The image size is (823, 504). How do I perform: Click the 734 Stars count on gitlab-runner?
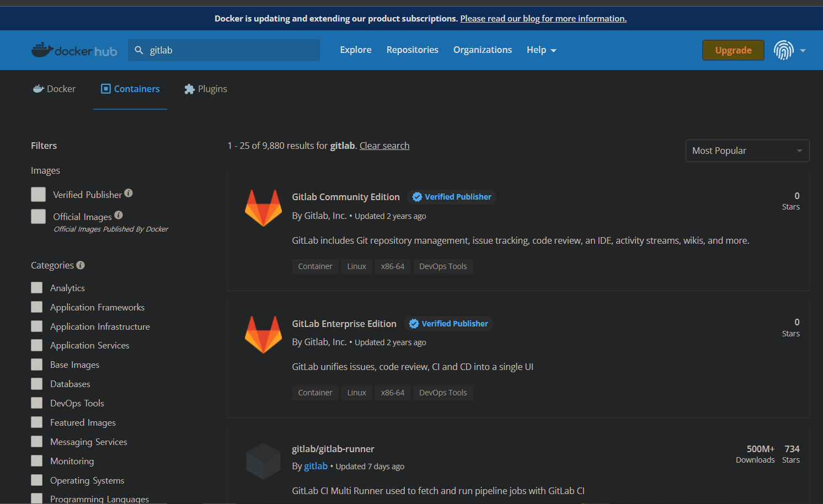coord(791,454)
